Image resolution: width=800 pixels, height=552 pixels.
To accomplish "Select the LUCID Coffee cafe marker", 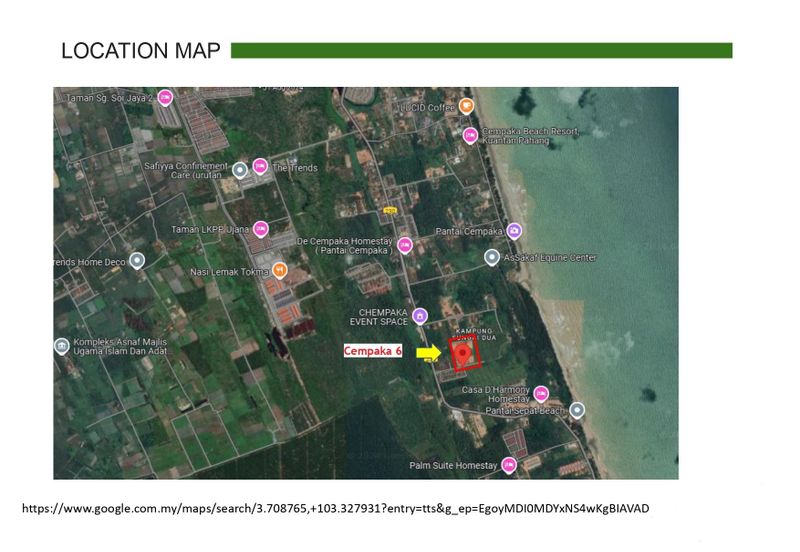I will click(467, 105).
